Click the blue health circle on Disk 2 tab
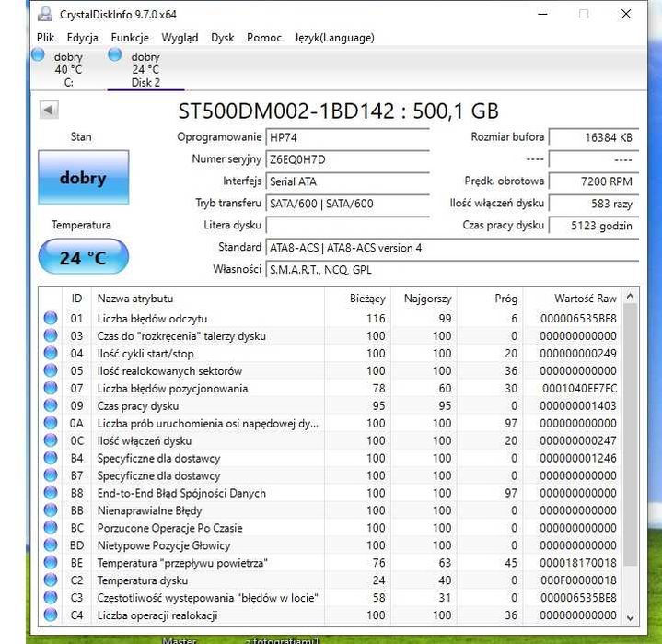The height and width of the screenshot is (644, 662). (115, 54)
